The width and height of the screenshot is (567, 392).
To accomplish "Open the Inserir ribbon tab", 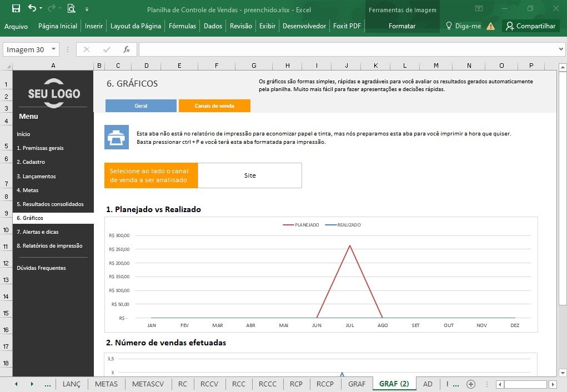I will 94,26.
